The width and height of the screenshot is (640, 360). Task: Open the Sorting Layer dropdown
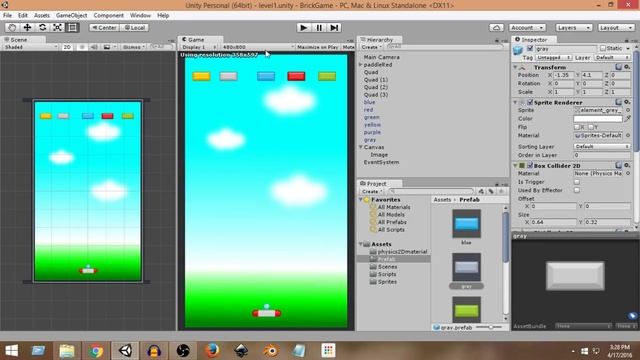click(602, 146)
